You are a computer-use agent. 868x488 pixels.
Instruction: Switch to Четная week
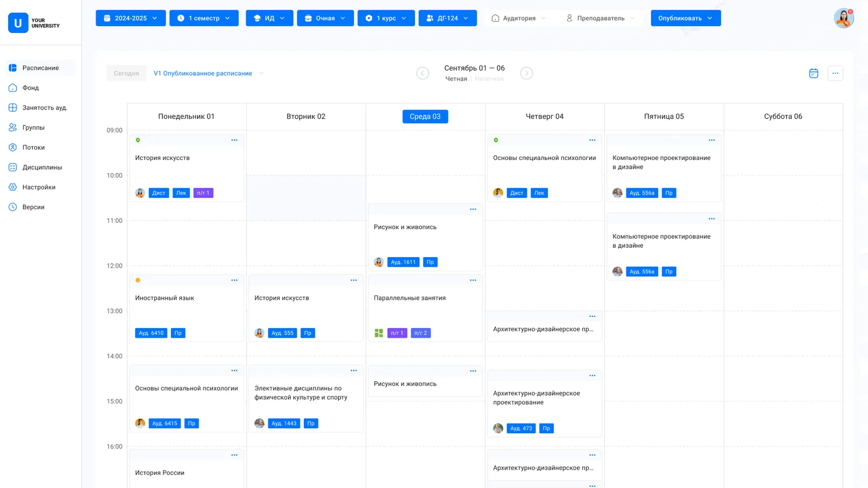coord(456,79)
